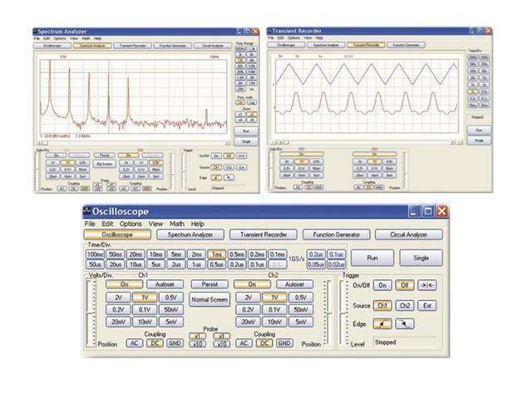Open the Math menu in Oscilloscope
The width and height of the screenshot is (532, 399).
click(177, 224)
